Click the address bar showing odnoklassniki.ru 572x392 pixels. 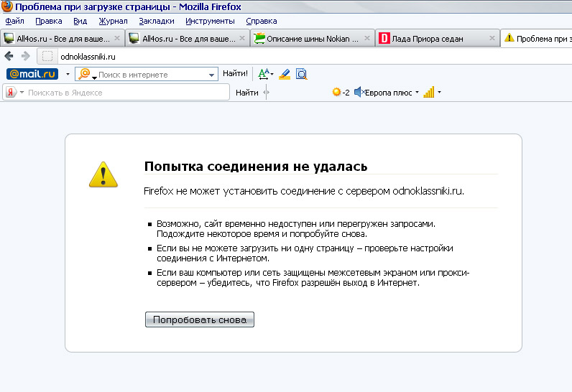[x=314, y=57]
